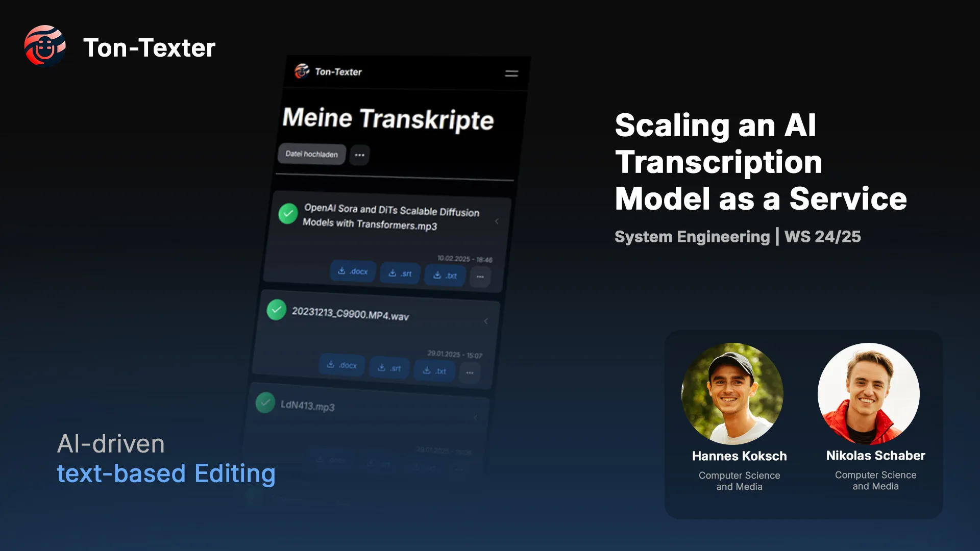This screenshot has width=980, height=551.
Task: Open more options next to Datei hochladen
Action: point(359,155)
